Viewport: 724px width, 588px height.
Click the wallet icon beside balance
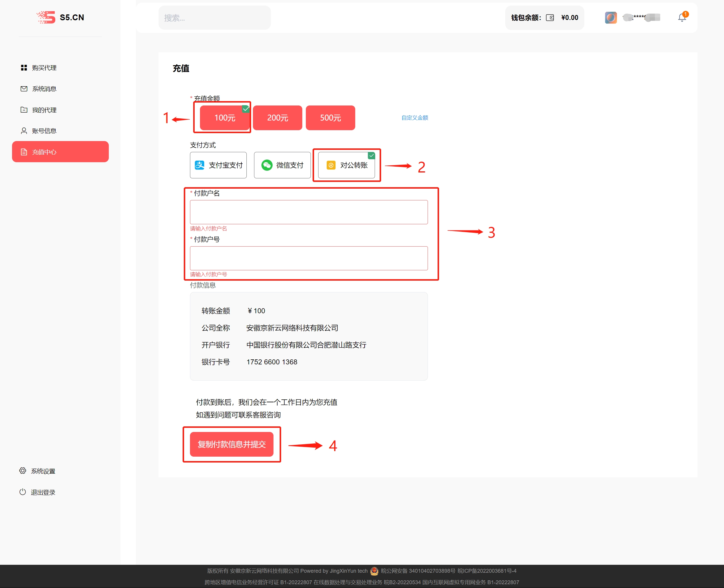coord(550,18)
